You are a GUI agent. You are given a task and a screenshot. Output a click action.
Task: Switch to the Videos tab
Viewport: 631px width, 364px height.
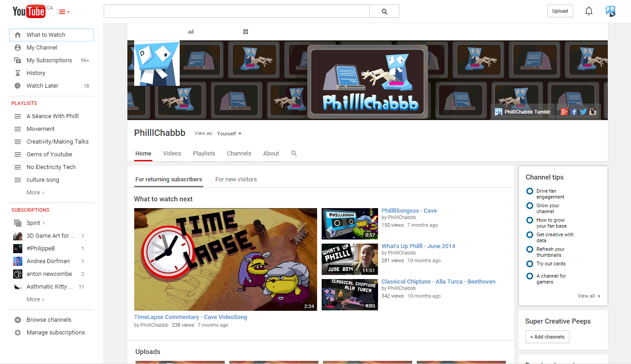pos(172,154)
